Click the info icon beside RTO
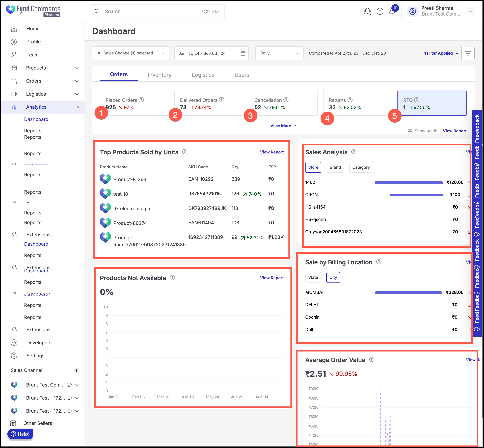484x448 pixels. click(x=417, y=100)
